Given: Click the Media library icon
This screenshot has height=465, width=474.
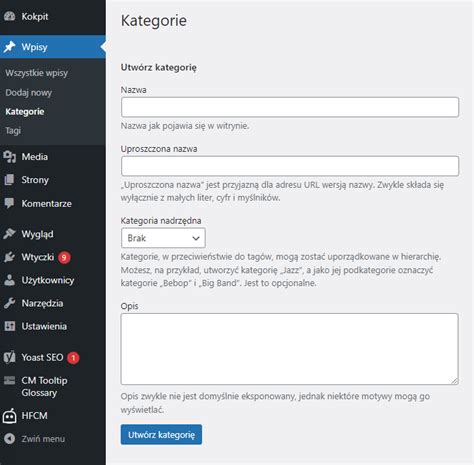Looking at the screenshot, I should [10, 157].
